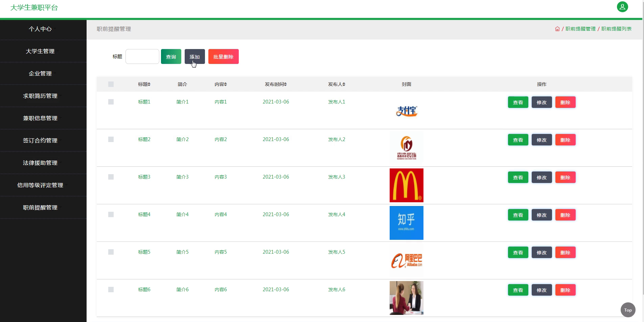
Task: Click 删除 for 标题4 row
Action: click(x=566, y=215)
